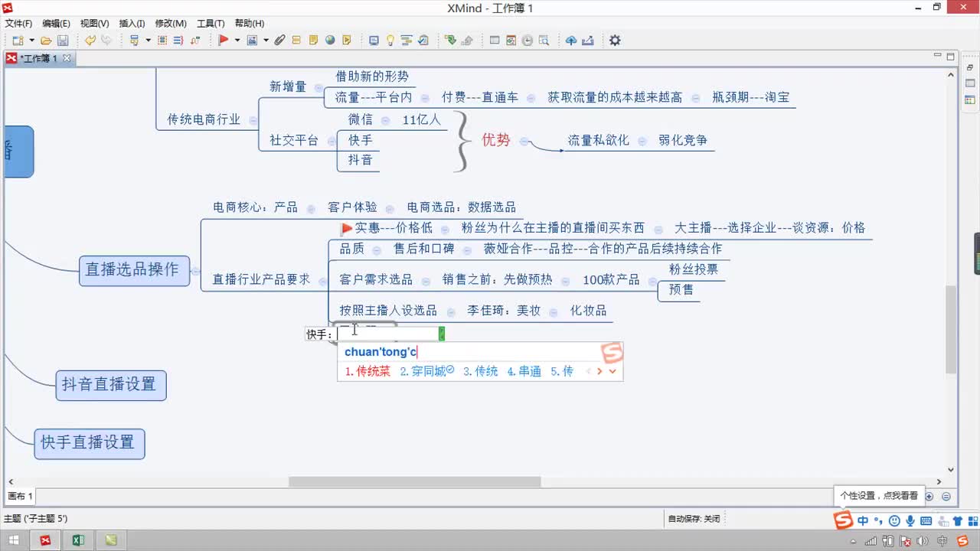
Task: Open the 文件(F) menu
Action: tap(18, 24)
